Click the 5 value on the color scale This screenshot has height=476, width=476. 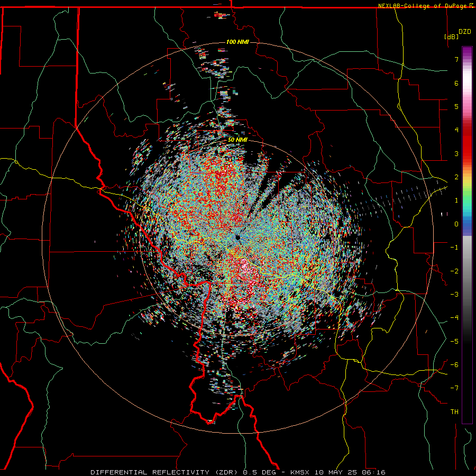[456, 106]
